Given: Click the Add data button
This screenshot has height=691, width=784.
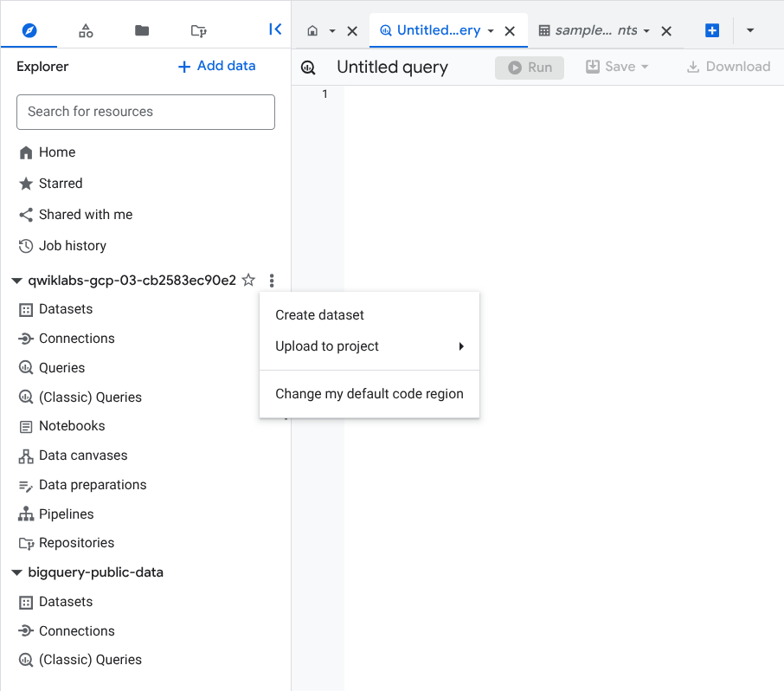Looking at the screenshot, I should (x=215, y=66).
